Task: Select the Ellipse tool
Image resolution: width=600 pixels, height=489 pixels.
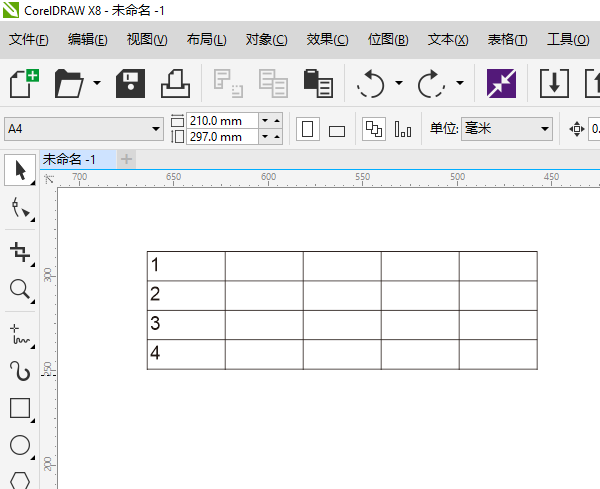Action: tap(20, 445)
